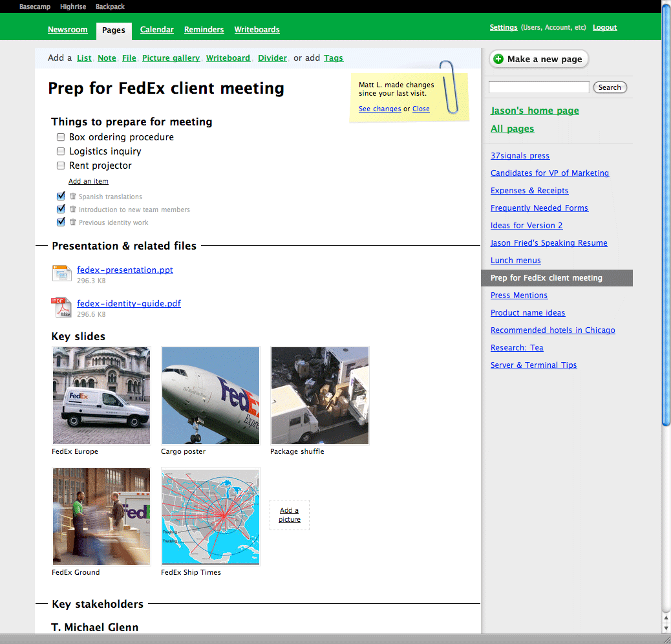The height and width of the screenshot is (644, 671).
Task: Tick the Rent projector checkbox
Action: point(61,165)
